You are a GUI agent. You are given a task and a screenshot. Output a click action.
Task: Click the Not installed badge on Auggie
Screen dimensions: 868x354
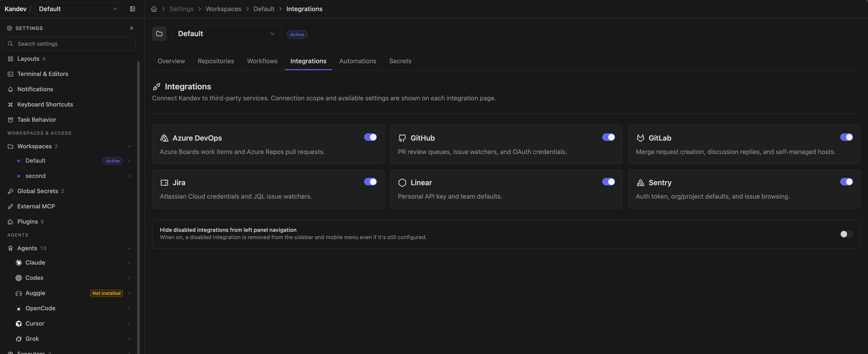pyautogui.click(x=107, y=293)
